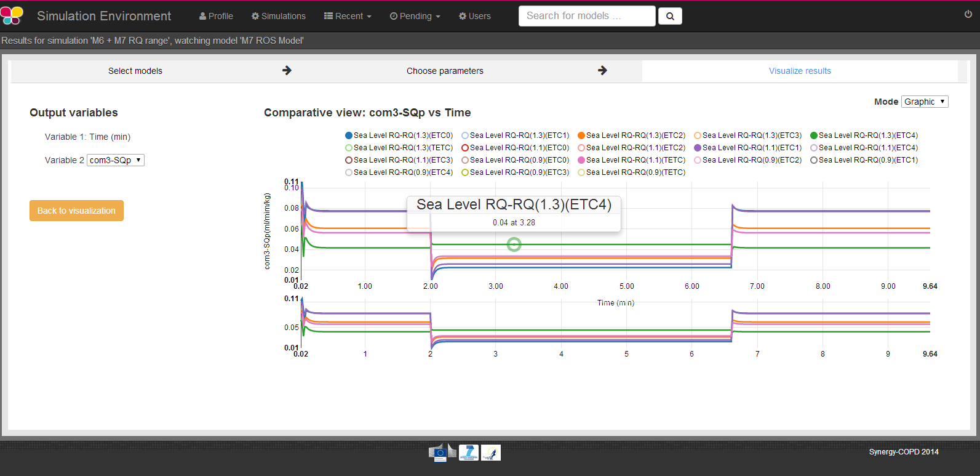Image resolution: width=980 pixels, height=476 pixels.
Task: Toggle Sea Level RQ-RQ(1.3)(ETC0) series
Action: (399, 135)
